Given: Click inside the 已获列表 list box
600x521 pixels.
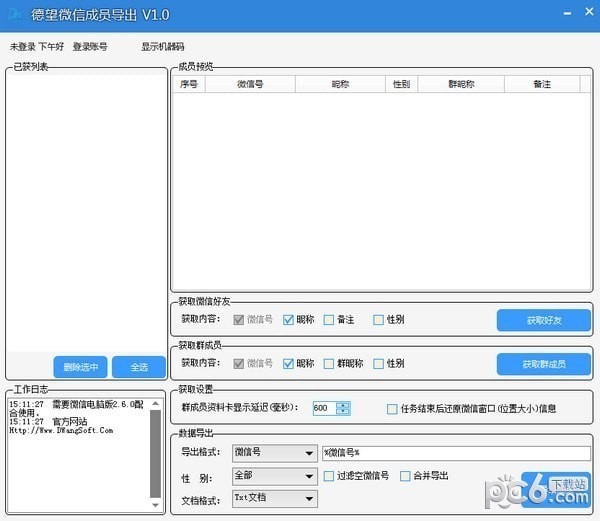Looking at the screenshot, I should [86, 213].
